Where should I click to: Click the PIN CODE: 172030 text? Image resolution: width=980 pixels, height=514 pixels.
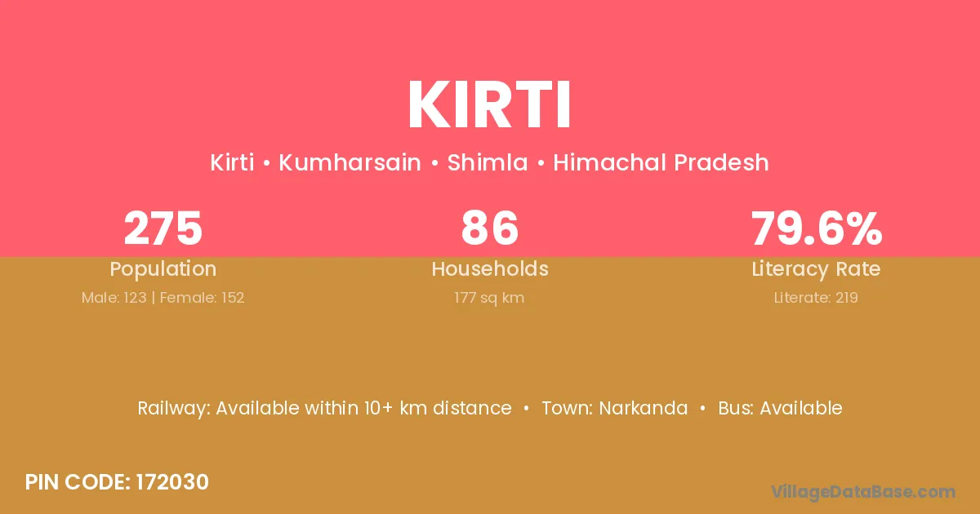coord(117,482)
